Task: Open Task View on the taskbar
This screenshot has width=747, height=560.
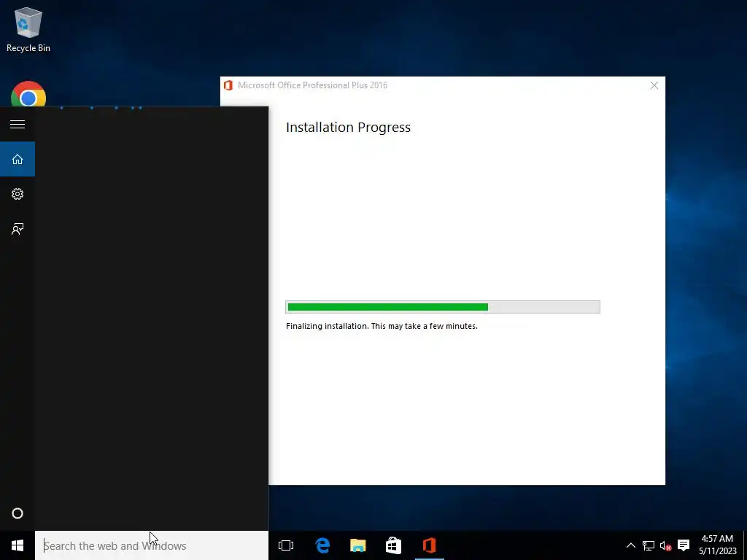Action: tap(286, 545)
